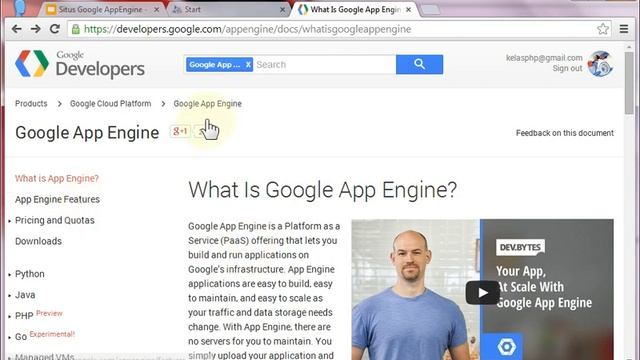Click the Products breadcrumb link
640x360 pixels.
31,104
